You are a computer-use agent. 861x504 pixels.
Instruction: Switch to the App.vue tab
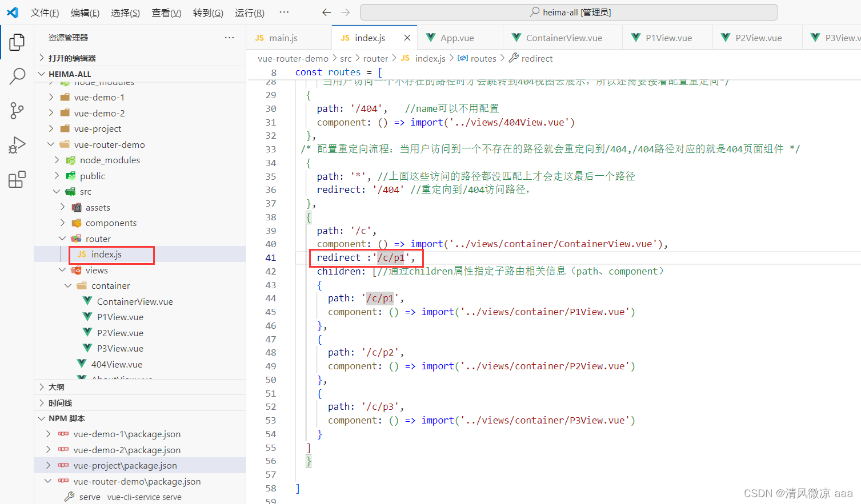coord(460,38)
